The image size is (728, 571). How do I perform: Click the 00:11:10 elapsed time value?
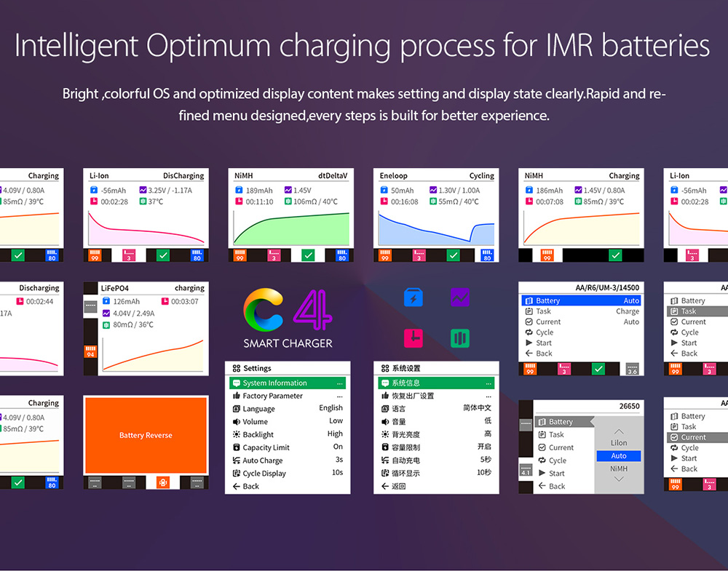coord(260,201)
